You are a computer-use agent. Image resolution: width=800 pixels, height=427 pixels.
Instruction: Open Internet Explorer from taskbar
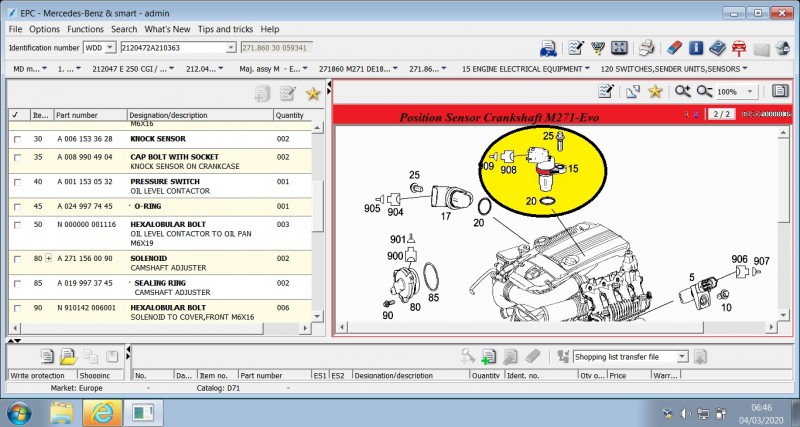click(x=102, y=413)
